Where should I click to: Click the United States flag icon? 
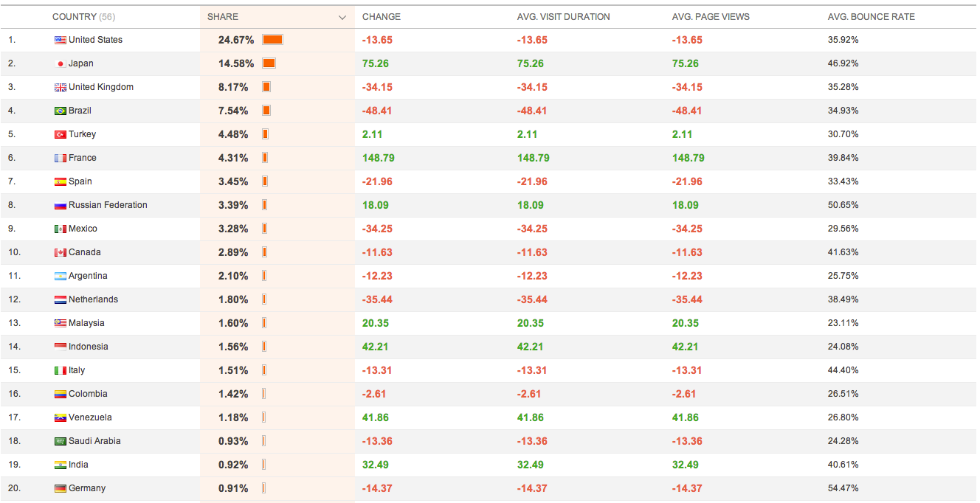(x=61, y=40)
